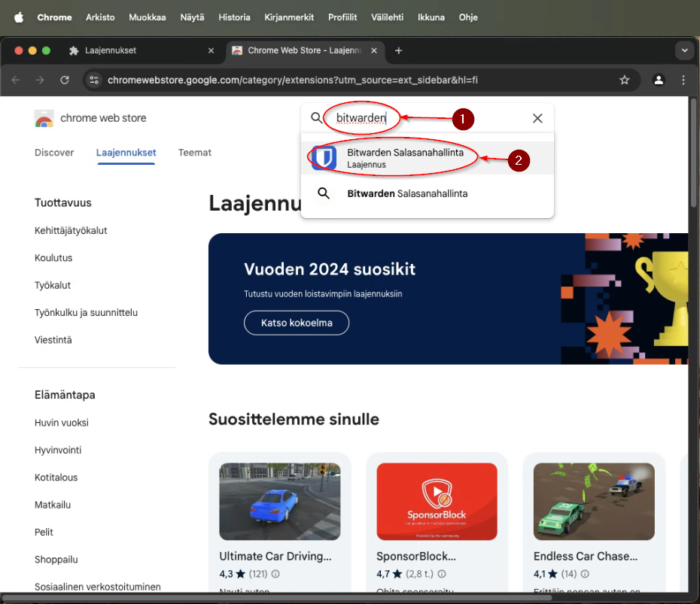
Task: Switch to the Teemat tab
Action: click(195, 153)
